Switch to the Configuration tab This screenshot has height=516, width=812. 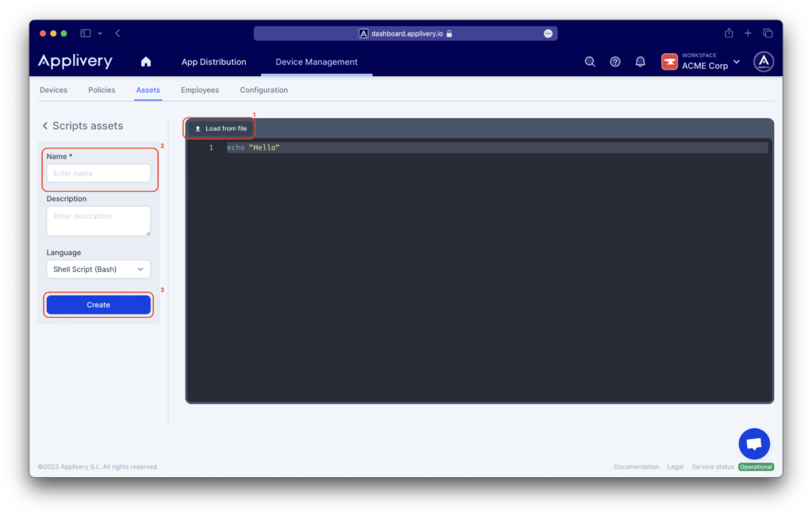click(263, 90)
